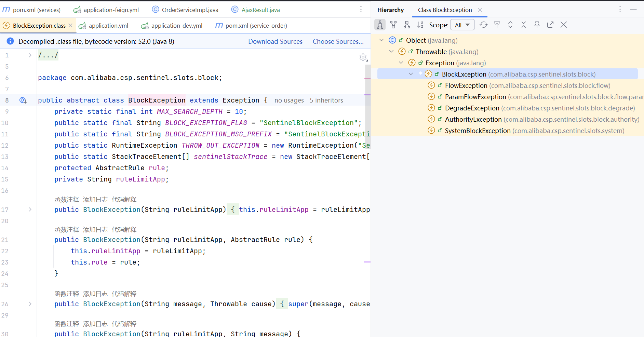Open the application-dev.yml editor tab
This screenshot has width=644, height=337.
(x=176, y=26)
